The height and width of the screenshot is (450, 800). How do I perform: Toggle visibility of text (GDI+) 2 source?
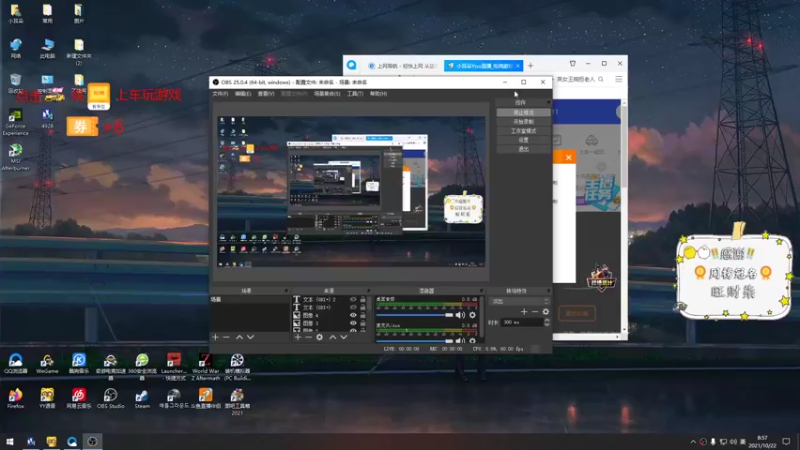pyautogui.click(x=353, y=299)
